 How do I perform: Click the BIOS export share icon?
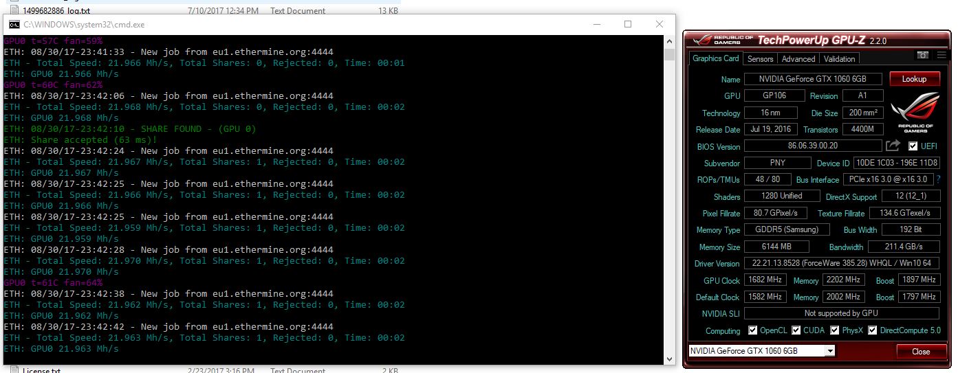(893, 146)
